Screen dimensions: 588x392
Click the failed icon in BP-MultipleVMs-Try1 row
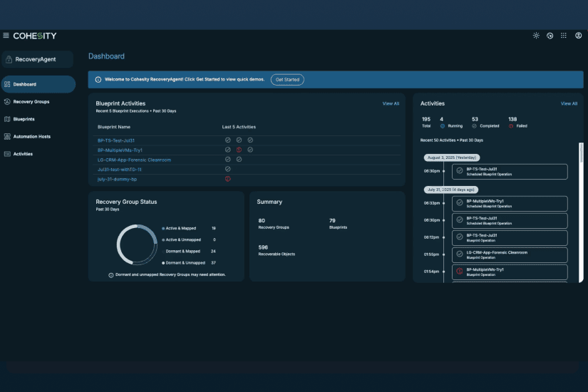(x=239, y=150)
